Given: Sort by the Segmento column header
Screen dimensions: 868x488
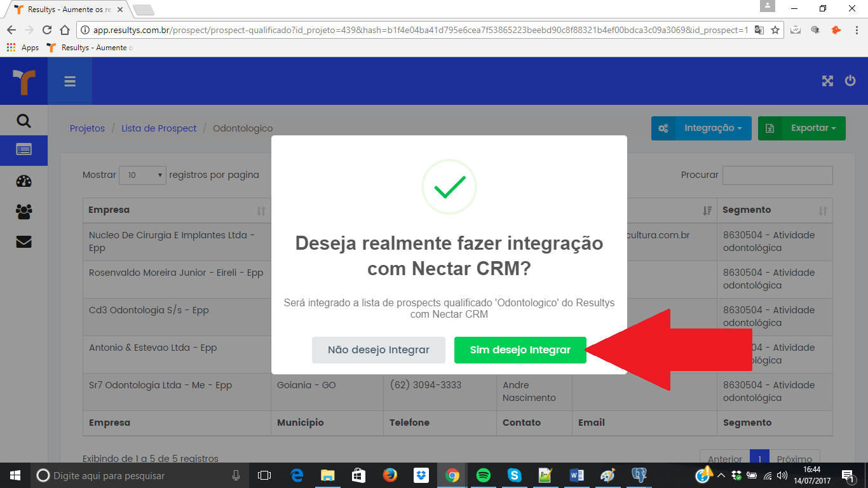Looking at the screenshot, I should tap(775, 210).
